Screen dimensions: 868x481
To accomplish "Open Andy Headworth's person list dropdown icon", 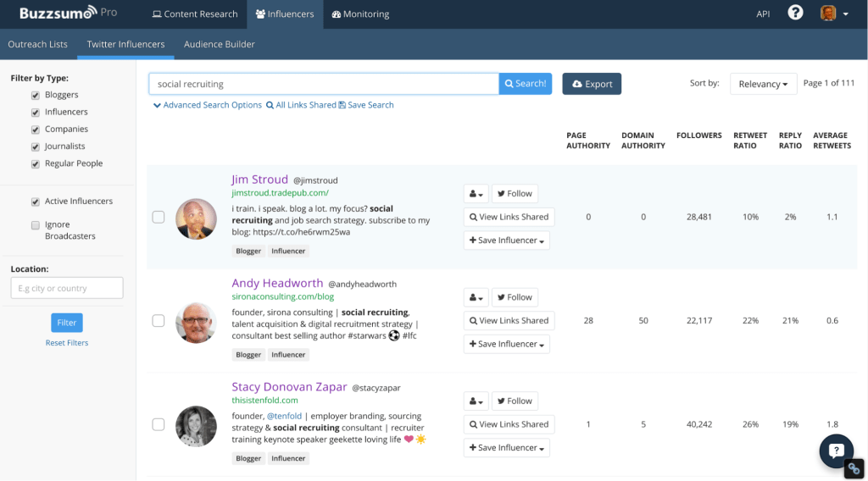I will point(476,297).
